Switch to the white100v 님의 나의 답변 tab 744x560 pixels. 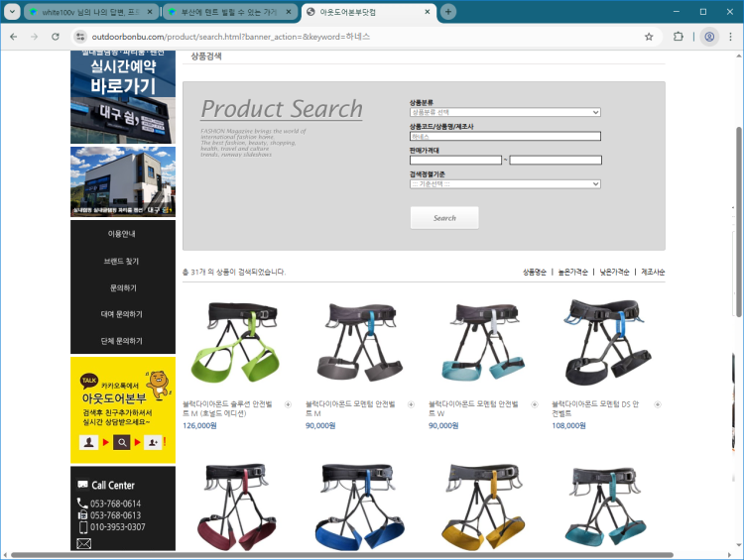[x=90, y=12]
